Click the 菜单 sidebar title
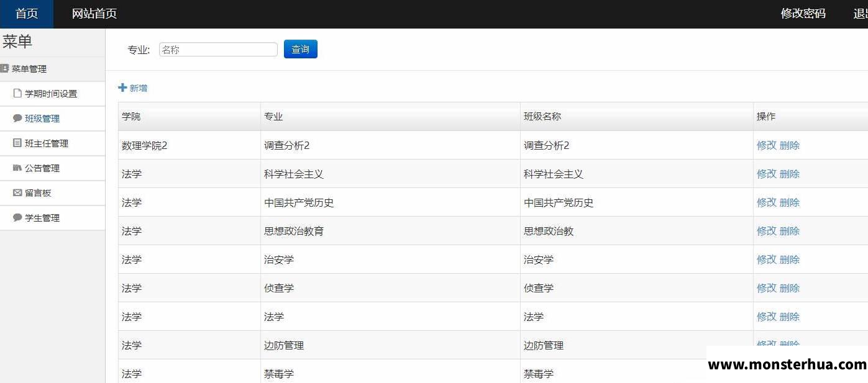 tap(17, 42)
